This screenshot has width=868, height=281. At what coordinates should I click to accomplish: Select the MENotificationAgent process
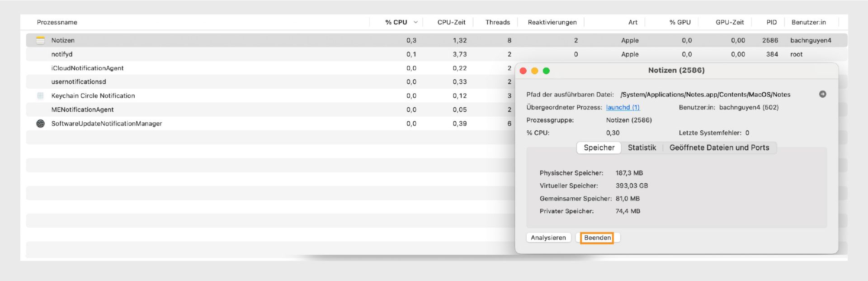[82, 110]
